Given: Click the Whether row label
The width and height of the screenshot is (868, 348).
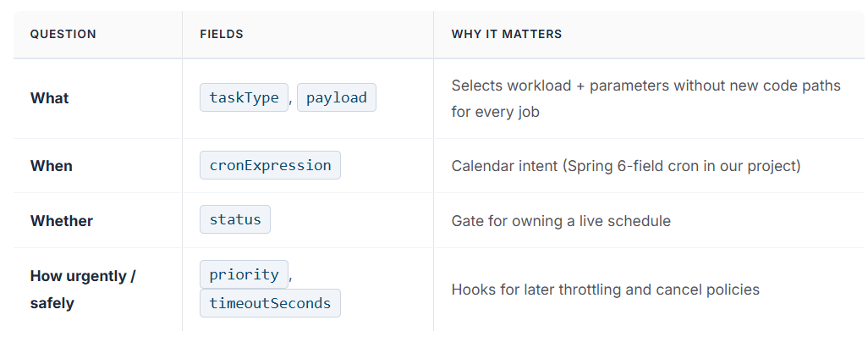Looking at the screenshot, I should [62, 220].
